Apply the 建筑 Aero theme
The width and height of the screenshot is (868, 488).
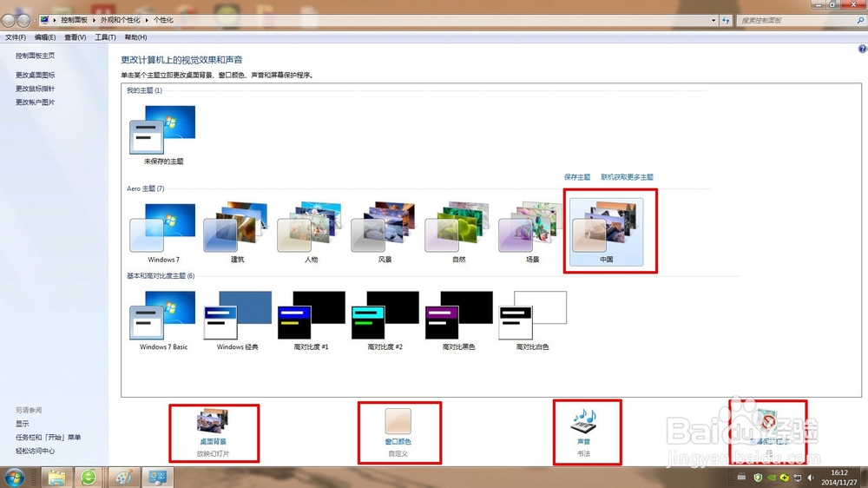[237, 234]
